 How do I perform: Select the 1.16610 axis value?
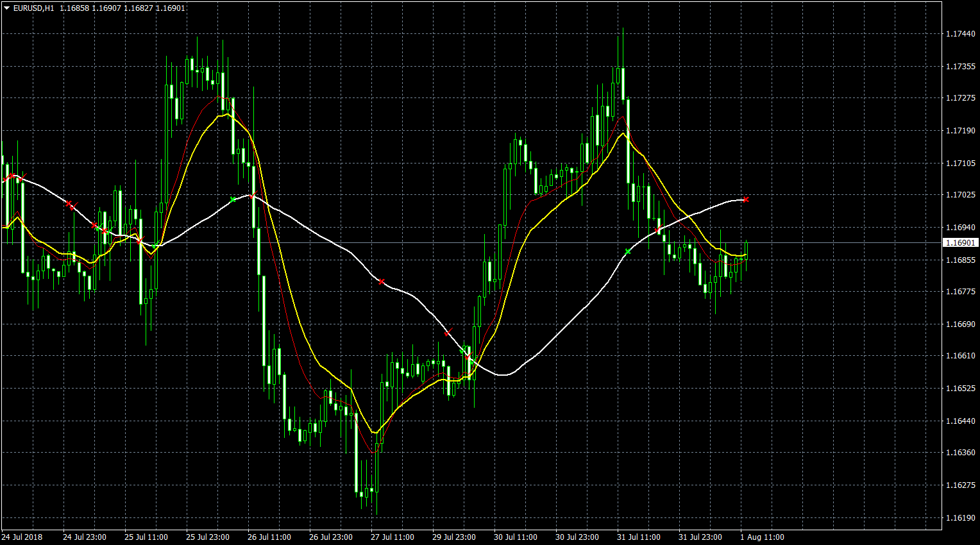(961, 356)
